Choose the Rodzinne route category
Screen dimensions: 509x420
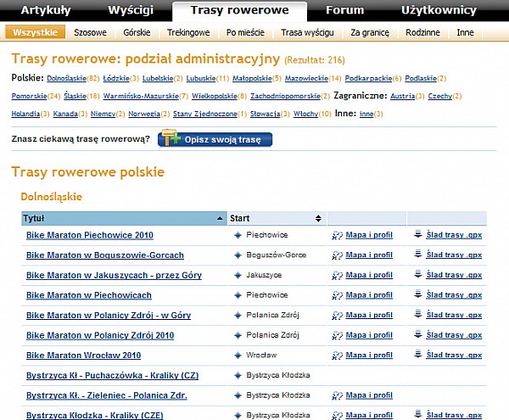point(422,32)
